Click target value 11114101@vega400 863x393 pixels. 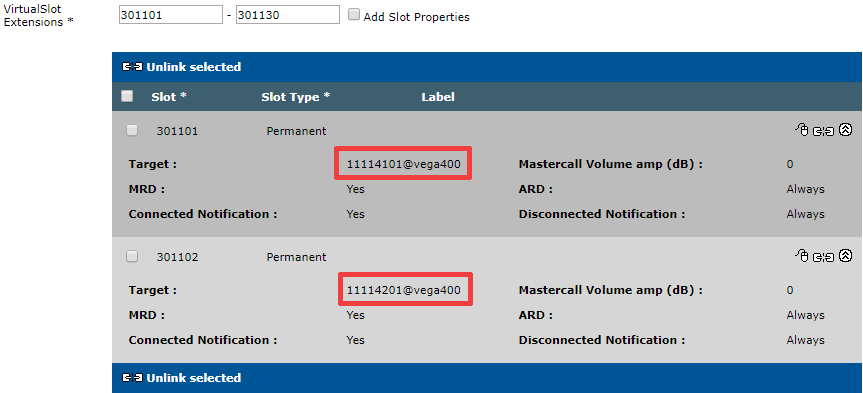click(403, 164)
